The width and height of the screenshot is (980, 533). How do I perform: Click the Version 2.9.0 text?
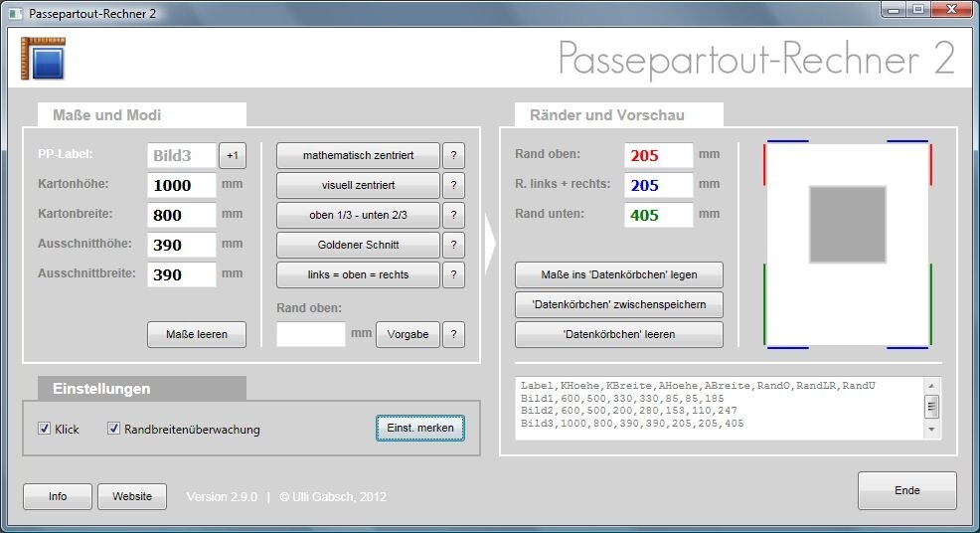click(x=222, y=497)
